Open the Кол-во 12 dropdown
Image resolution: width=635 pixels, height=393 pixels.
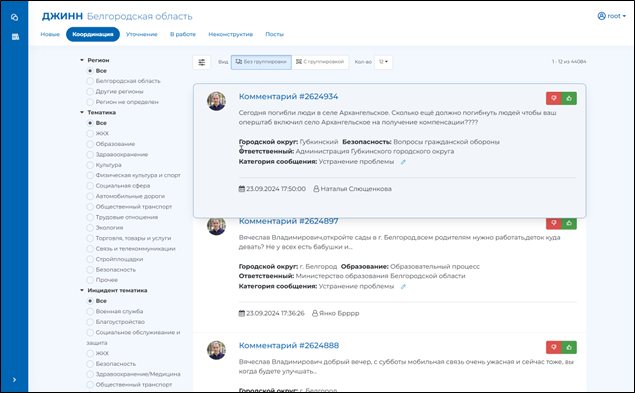[x=384, y=62]
